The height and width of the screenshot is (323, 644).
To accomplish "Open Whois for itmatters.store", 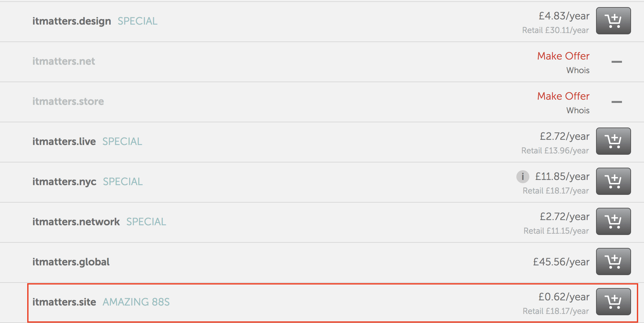I will coord(578,110).
